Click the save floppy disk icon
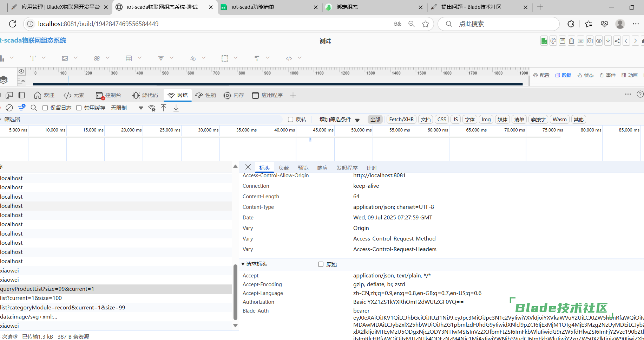The height and width of the screenshot is (340, 644). pyautogui.click(x=562, y=41)
